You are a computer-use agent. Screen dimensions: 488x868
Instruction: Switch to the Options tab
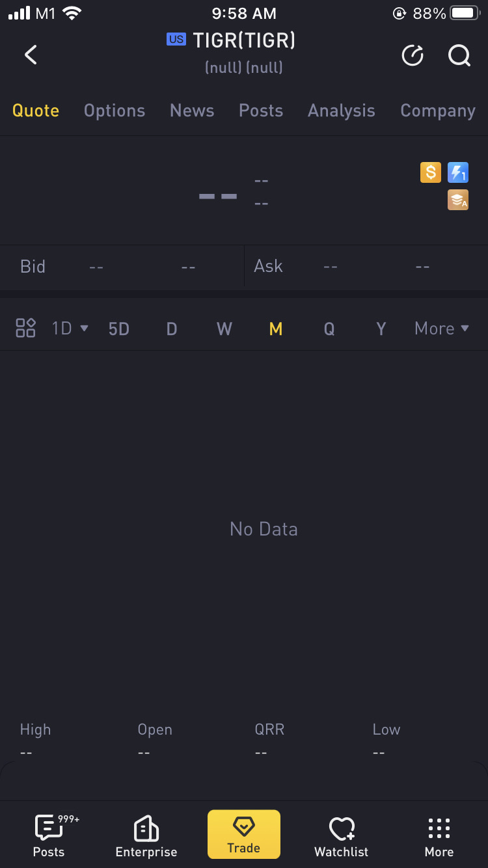pos(115,111)
